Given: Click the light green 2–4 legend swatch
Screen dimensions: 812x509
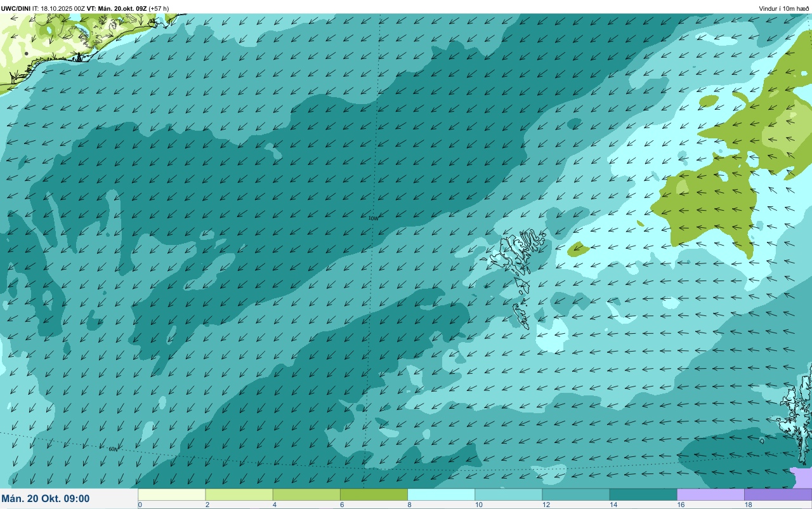Looking at the screenshot, I should (x=239, y=494).
